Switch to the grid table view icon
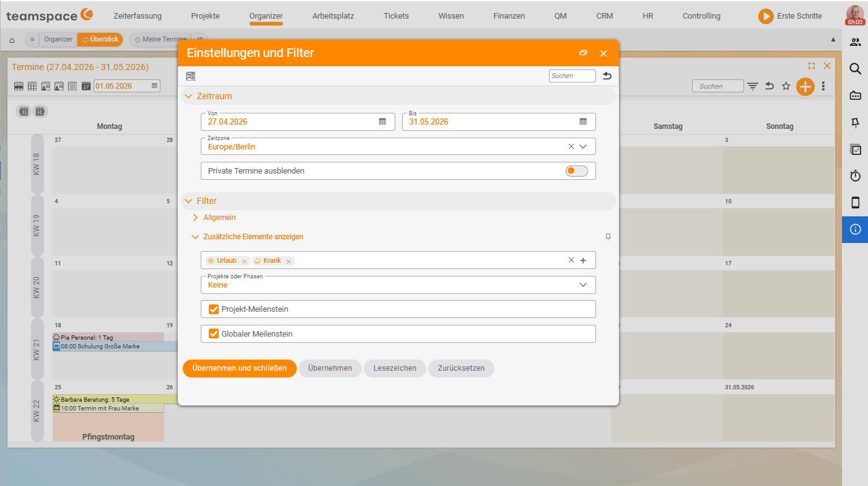The height and width of the screenshot is (486, 868). click(x=32, y=86)
